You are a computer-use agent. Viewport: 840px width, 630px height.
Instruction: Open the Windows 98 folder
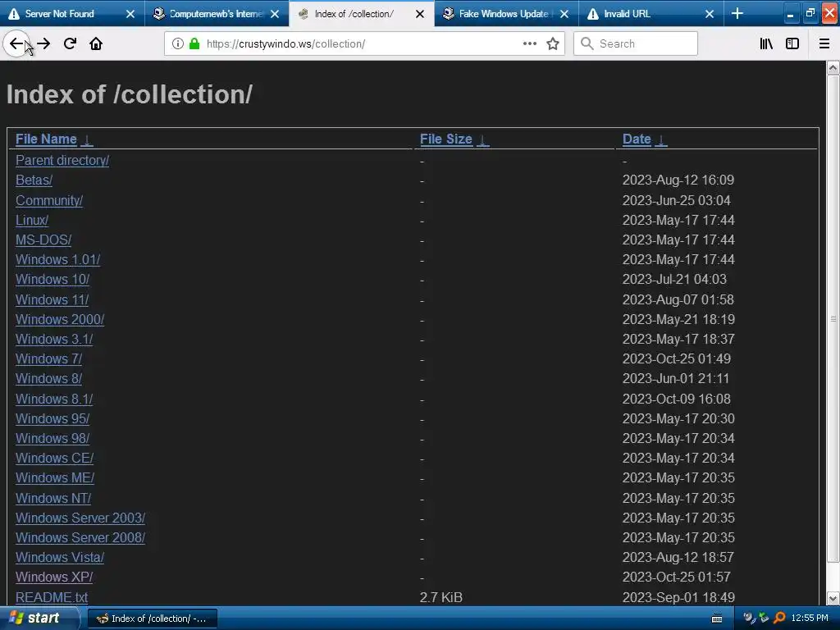point(52,439)
